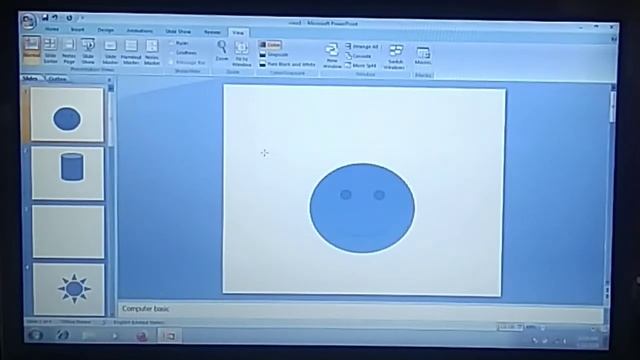640x360 pixels.
Task: Open the Review ribbon tab
Action: [x=212, y=32]
